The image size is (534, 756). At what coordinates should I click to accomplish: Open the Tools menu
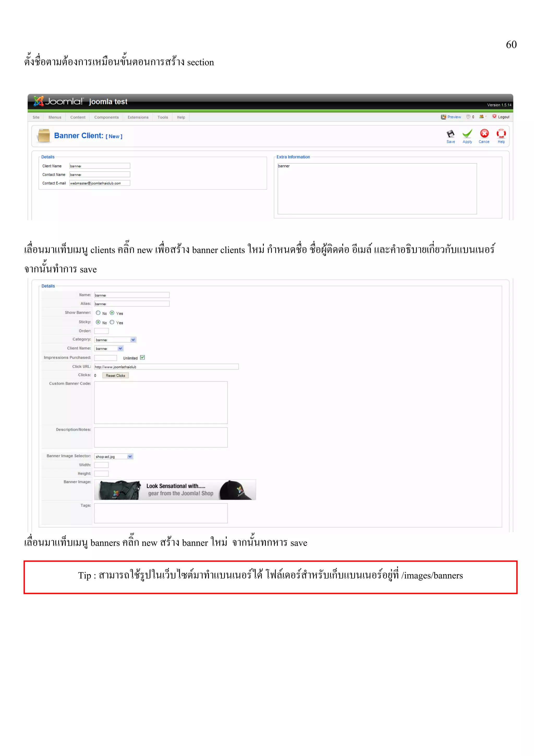tap(162, 117)
